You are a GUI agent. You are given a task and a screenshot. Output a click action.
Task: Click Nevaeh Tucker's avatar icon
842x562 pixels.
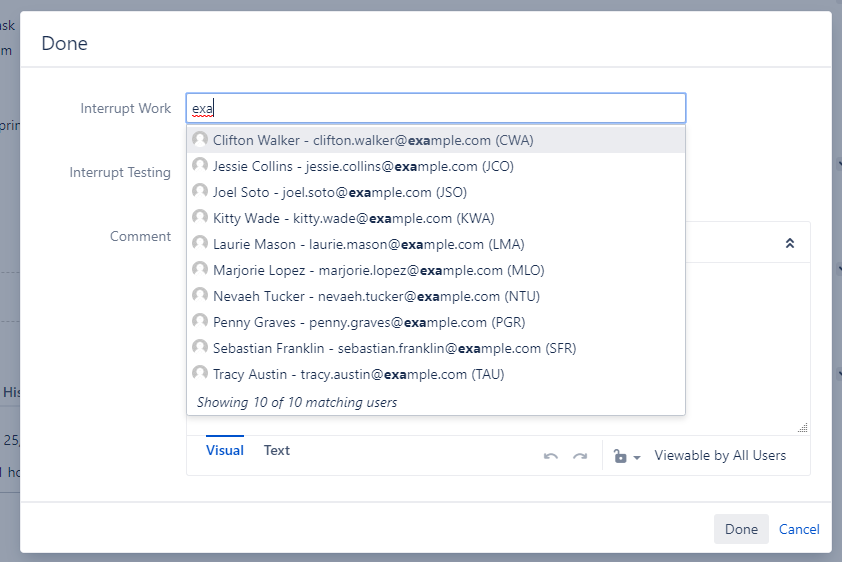click(200, 295)
